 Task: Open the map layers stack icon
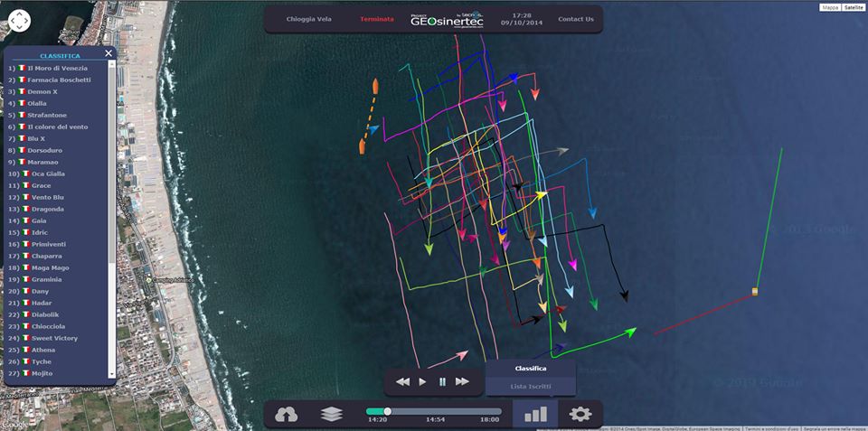click(332, 415)
